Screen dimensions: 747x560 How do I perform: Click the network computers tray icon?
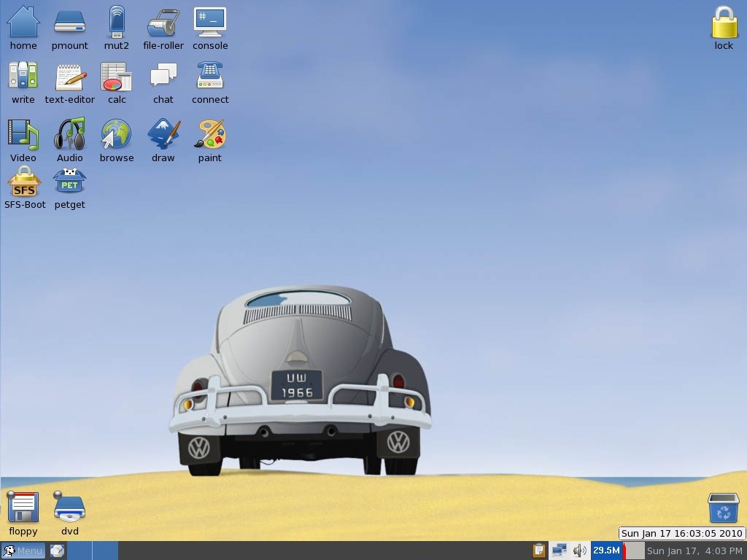tap(559, 551)
